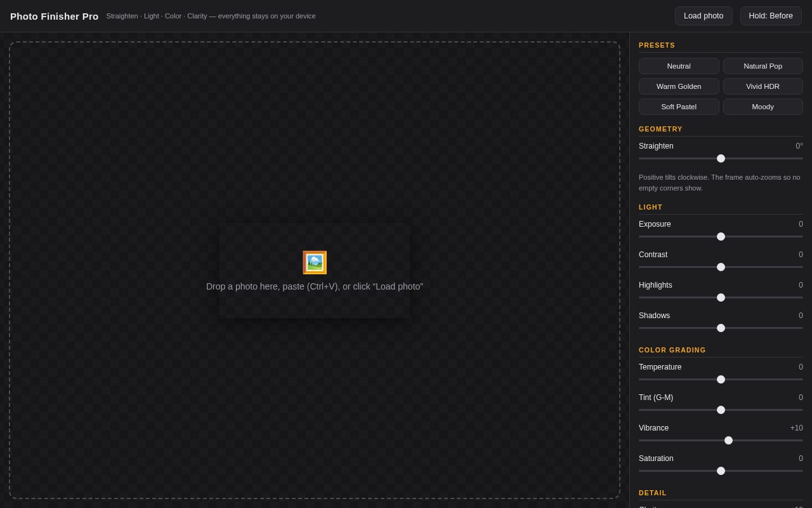Click the Highlights slider thumb

coord(721,297)
